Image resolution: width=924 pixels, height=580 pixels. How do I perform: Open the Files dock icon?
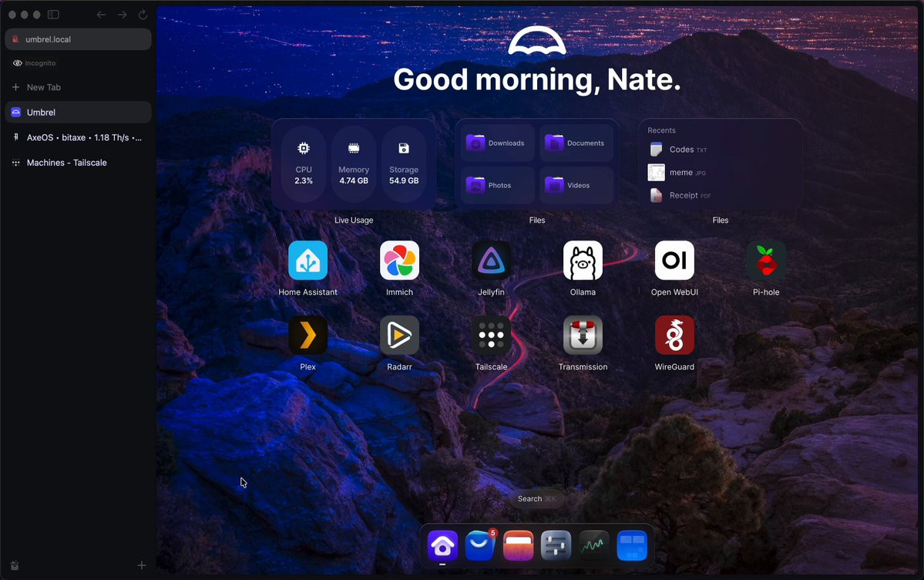point(518,546)
